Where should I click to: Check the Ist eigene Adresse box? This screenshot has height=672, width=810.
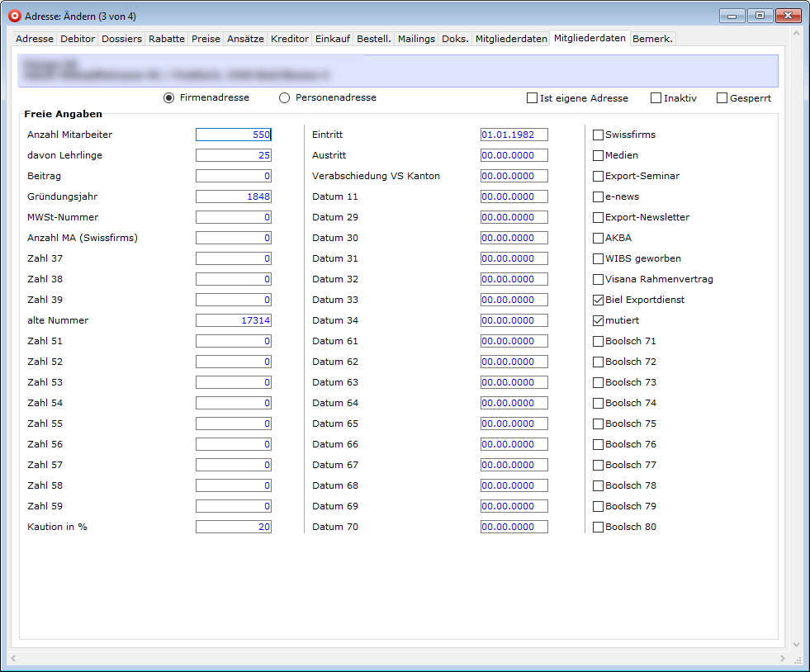click(x=533, y=98)
